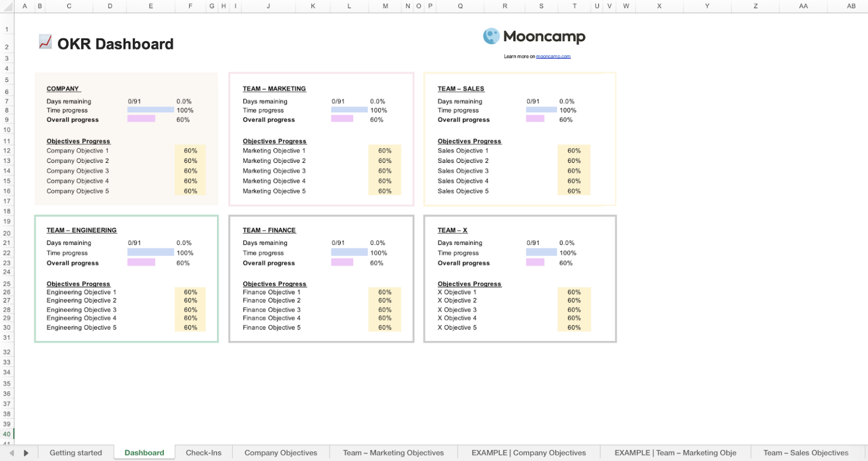Viewport: 868px width, 461px height.
Task: Click Company Objective 3 60% cell
Action: 190,171
